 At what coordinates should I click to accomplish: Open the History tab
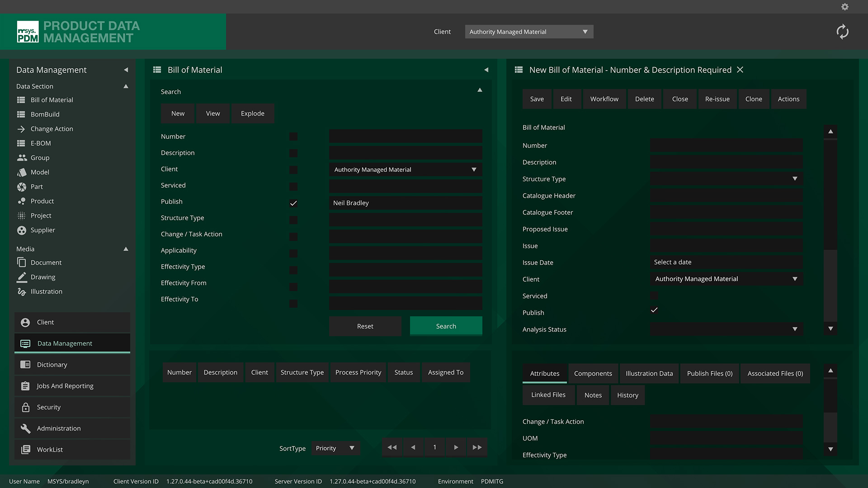click(627, 395)
